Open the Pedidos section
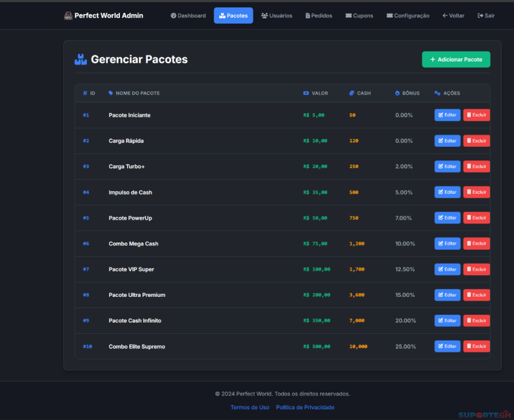This screenshot has height=420, width=514. [318, 16]
